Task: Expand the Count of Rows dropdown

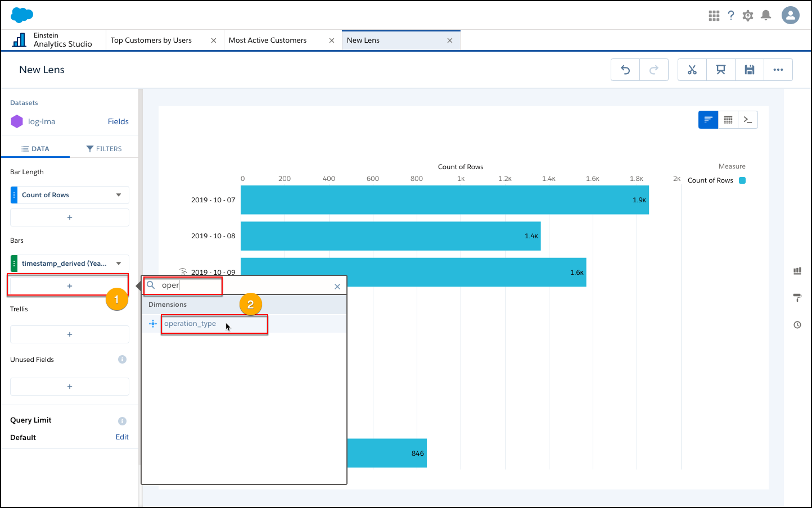Action: (x=119, y=195)
